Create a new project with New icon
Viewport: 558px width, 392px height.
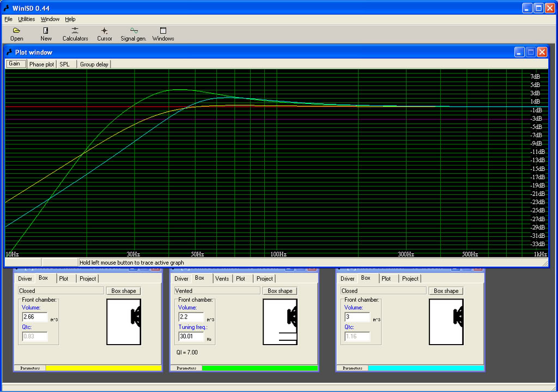pyautogui.click(x=46, y=34)
